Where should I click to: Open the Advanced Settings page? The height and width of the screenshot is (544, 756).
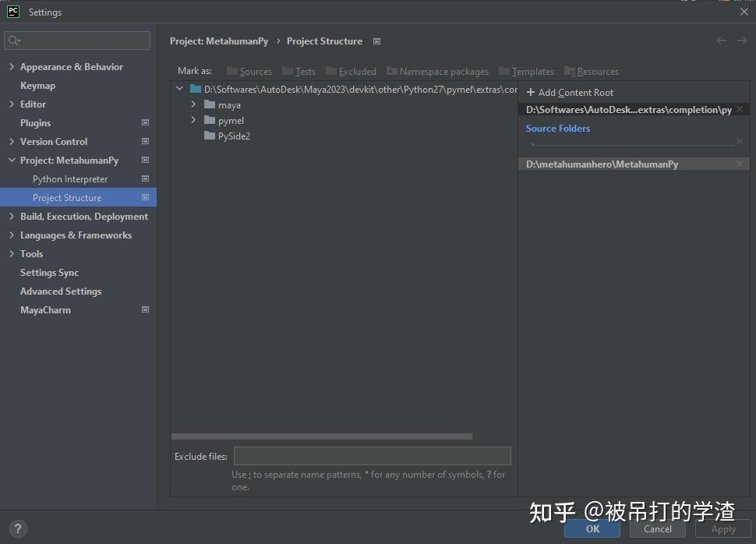[x=60, y=291]
